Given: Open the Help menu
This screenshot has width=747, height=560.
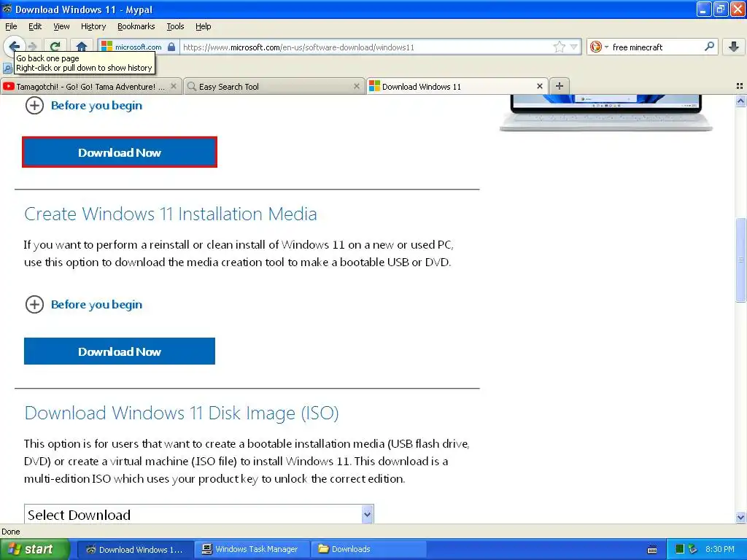Looking at the screenshot, I should [203, 26].
